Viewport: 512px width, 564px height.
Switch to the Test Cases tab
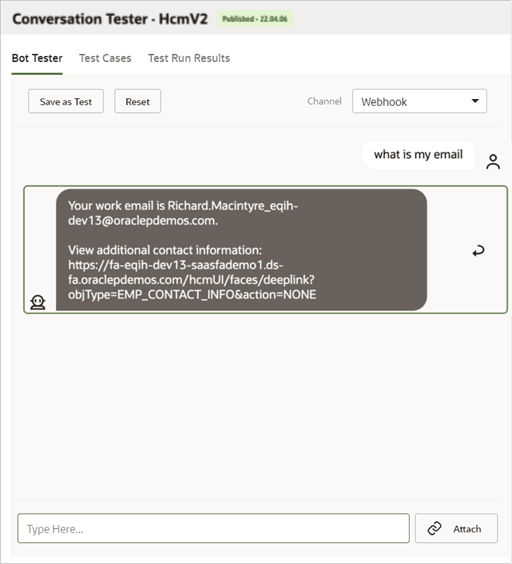pyautogui.click(x=105, y=58)
